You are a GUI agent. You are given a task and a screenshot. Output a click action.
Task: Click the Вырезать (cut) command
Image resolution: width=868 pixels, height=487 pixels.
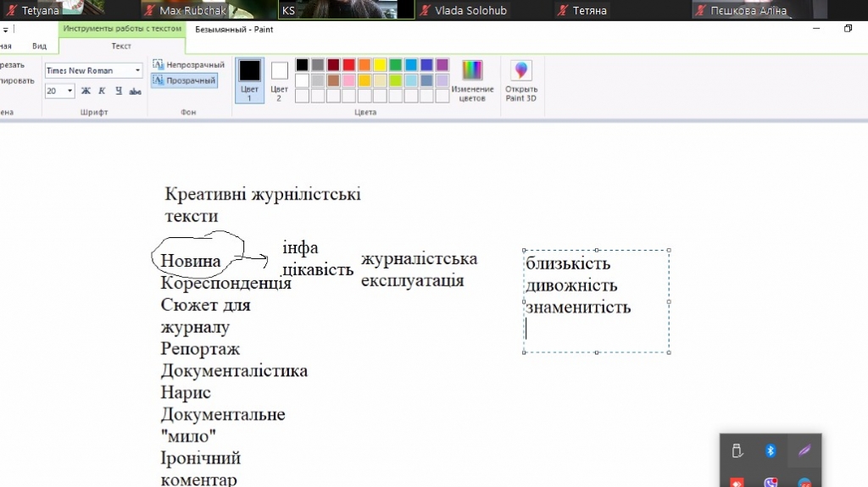click(x=12, y=64)
